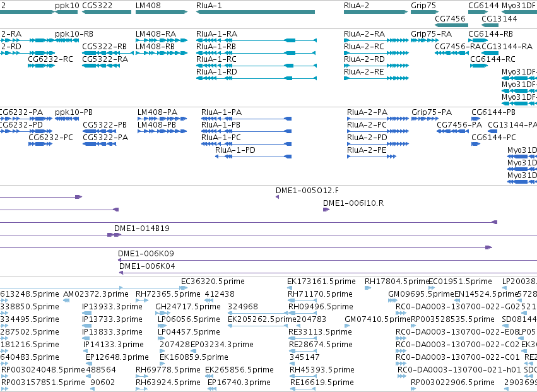Image resolution: width=537 pixels, height=392 pixels.
Task: Click the RluA-2-RC transcript label
Action: pyautogui.click(x=364, y=47)
